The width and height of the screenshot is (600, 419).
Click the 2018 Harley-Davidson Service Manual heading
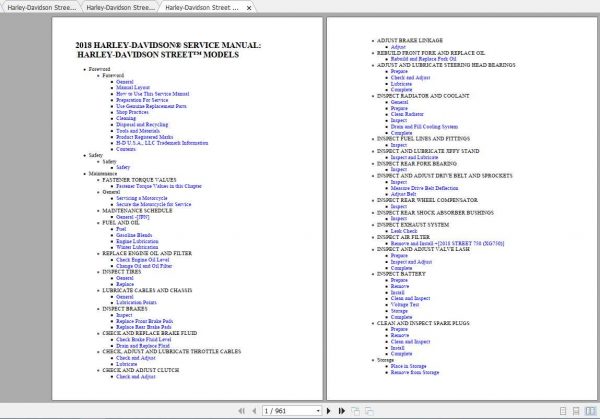168,50
